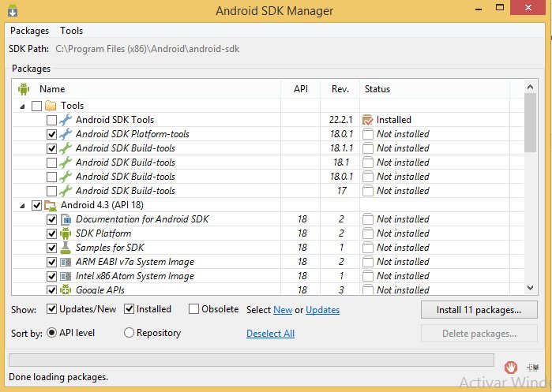Collapse the Android 4.3 (API 18) group

tap(22, 206)
